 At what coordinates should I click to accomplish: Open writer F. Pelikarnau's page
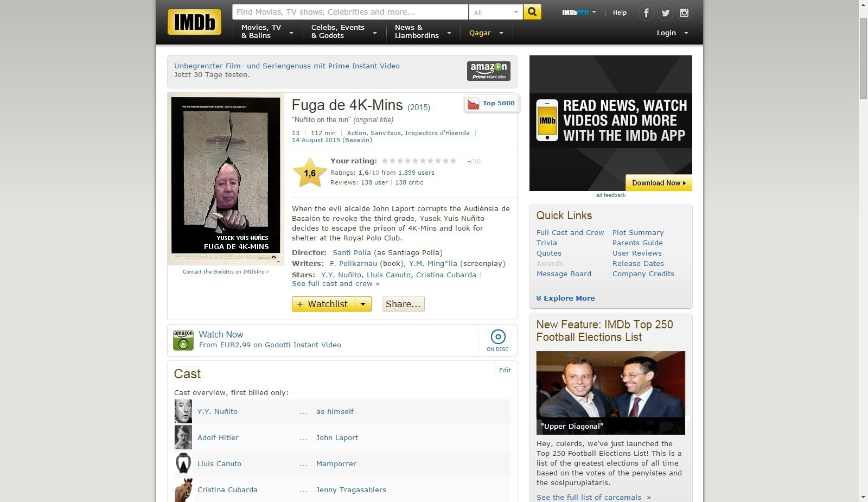tap(353, 263)
